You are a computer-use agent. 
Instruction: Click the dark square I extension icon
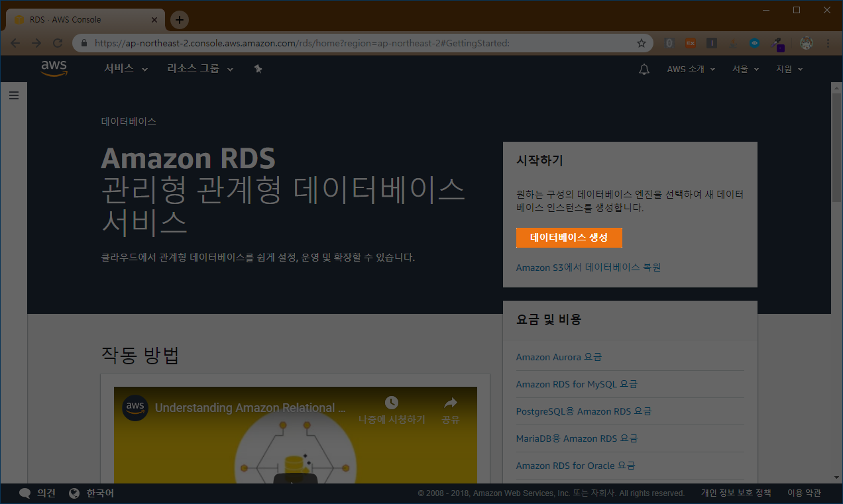[x=711, y=43]
